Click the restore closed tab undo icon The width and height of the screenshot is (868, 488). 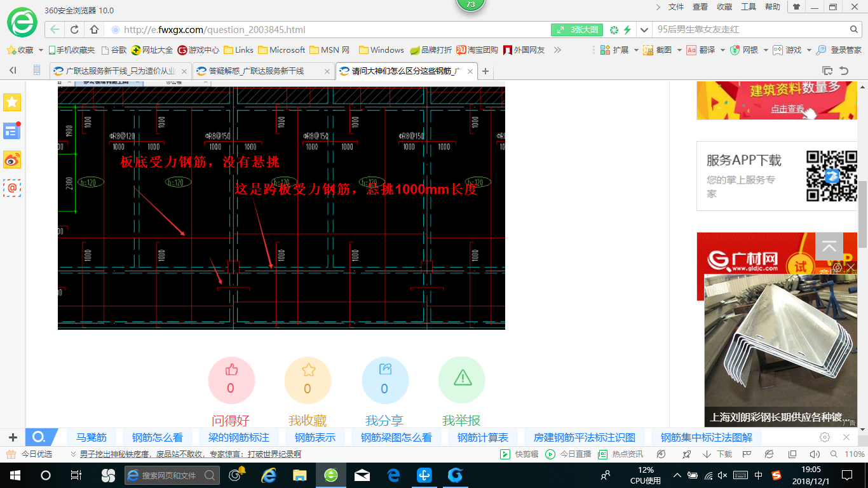[x=844, y=71]
